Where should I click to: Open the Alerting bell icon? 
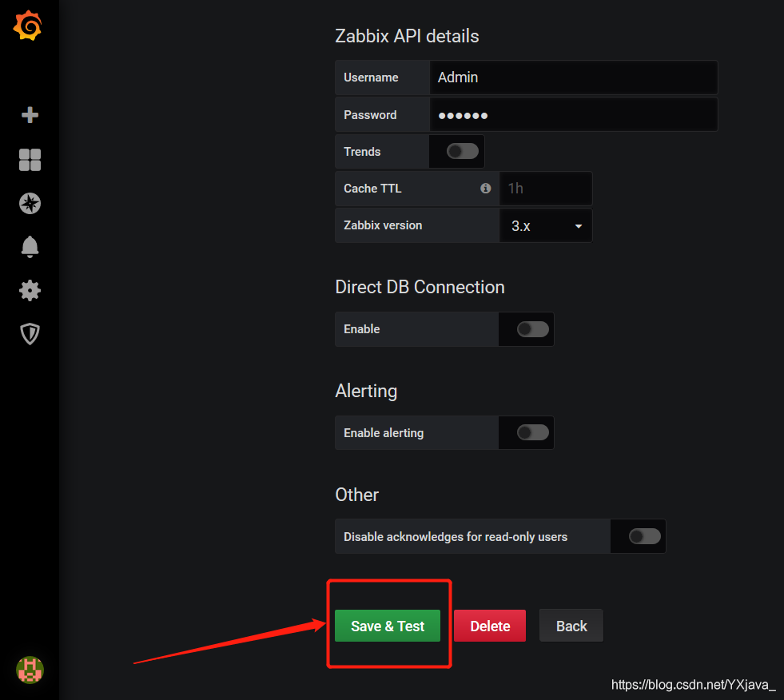30,246
